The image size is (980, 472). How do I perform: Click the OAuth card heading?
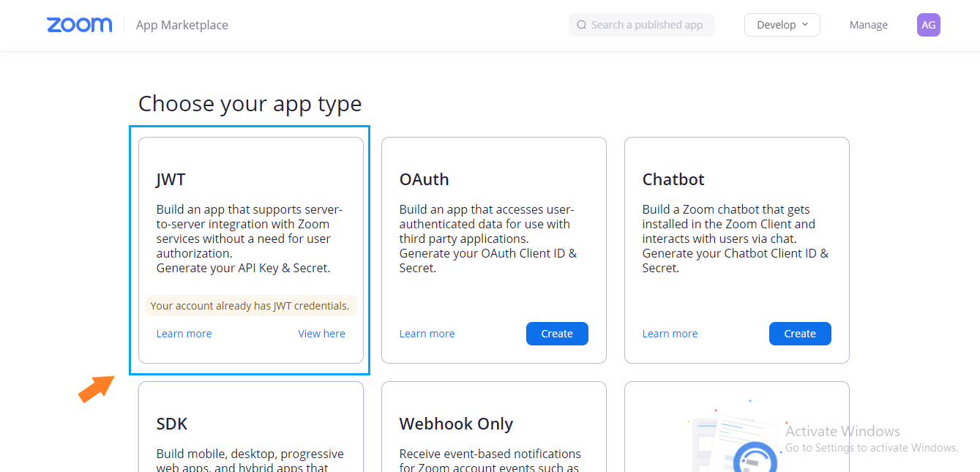coord(424,179)
